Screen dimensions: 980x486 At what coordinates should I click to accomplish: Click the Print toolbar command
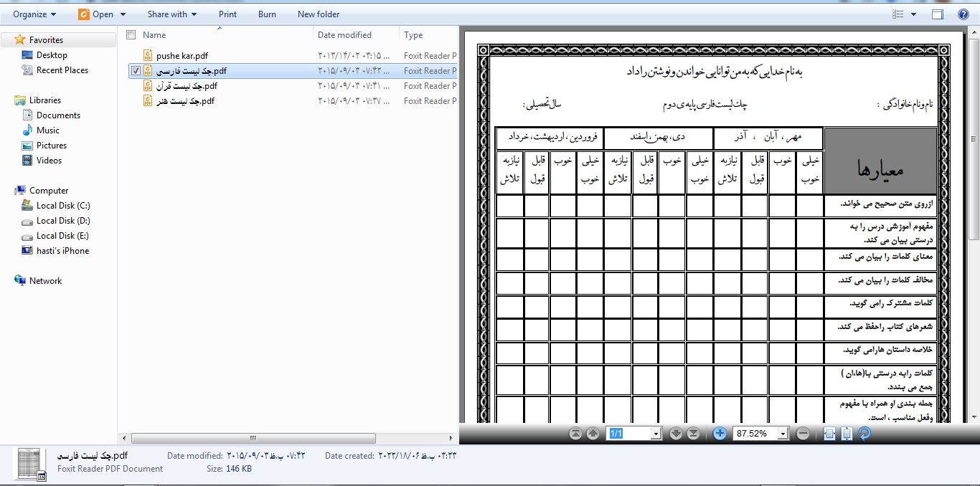pos(227,14)
